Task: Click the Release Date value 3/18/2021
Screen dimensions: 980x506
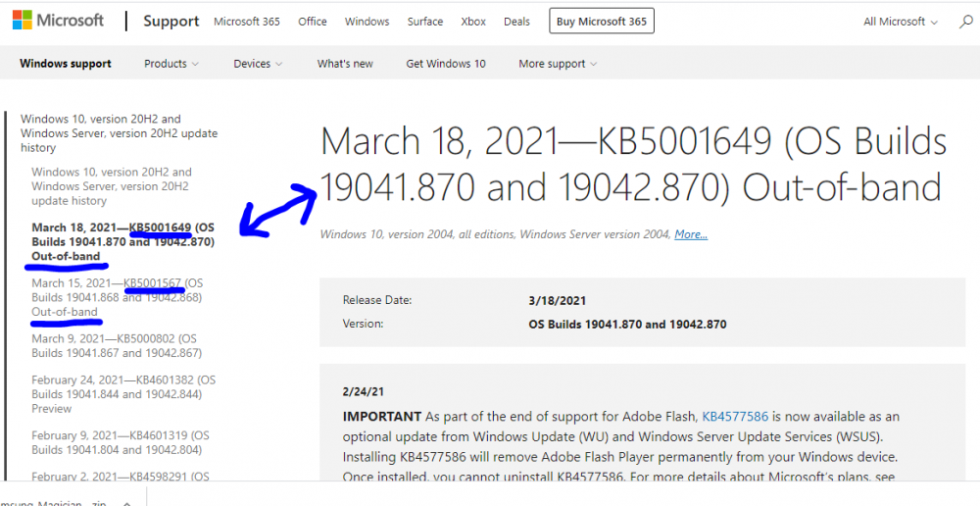Action: 558,301
